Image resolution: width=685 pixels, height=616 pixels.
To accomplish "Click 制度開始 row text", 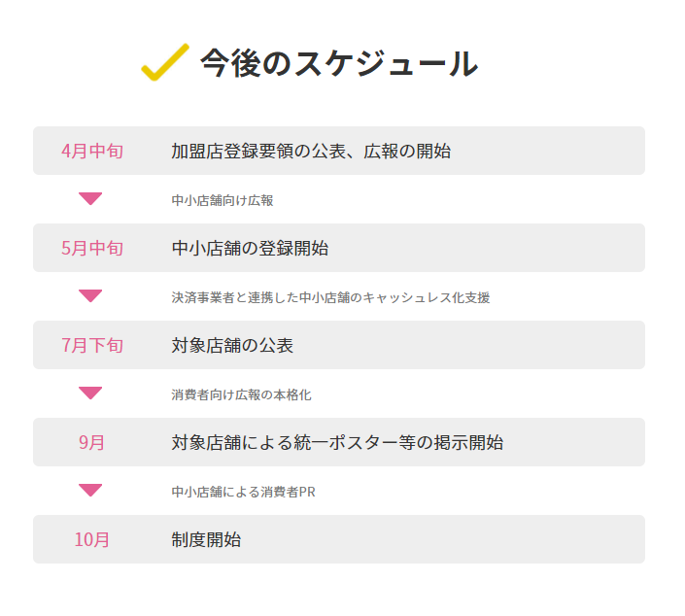I will tap(206, 539).
